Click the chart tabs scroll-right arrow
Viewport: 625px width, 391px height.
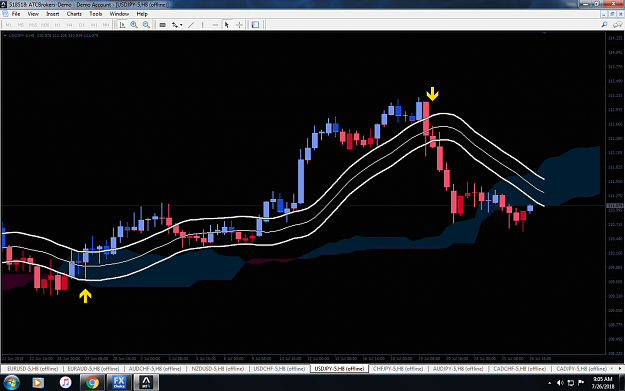click(620, 369)
